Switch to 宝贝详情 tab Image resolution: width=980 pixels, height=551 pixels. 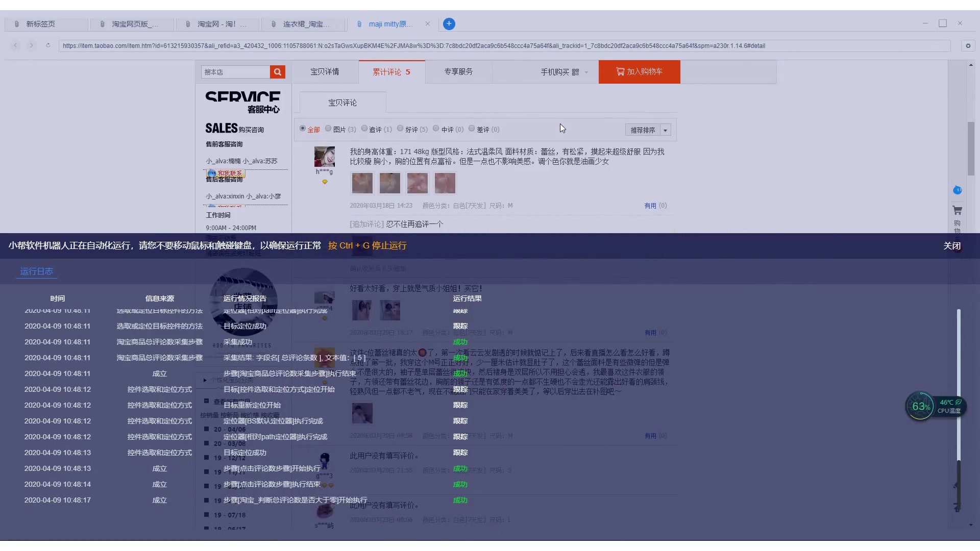pyautogui.click(x=325, y=72)
